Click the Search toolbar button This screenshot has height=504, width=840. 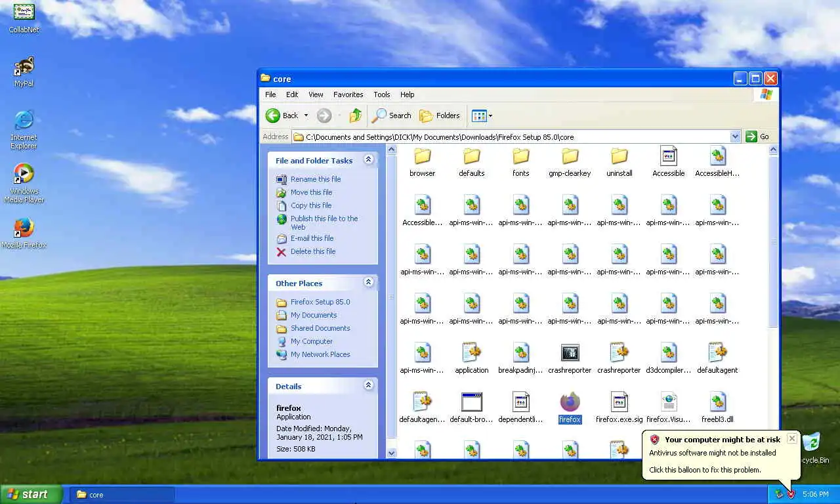[392, 115]
